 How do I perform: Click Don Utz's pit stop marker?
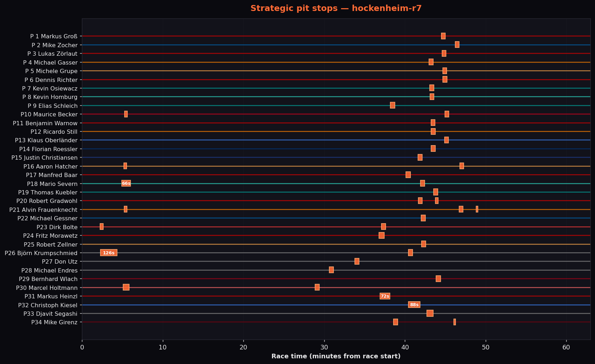pos(357,261)
